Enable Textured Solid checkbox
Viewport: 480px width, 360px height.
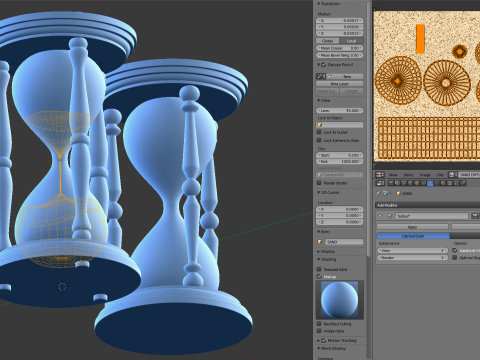[319, 269]
